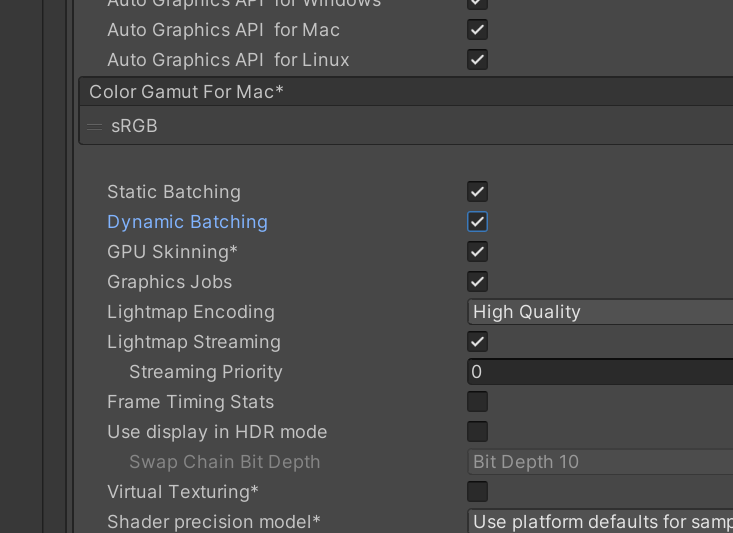The width and height of the screenshot is (733, 533).
Task: Disable the GPU Skinning checkbox
Action: 478,252
